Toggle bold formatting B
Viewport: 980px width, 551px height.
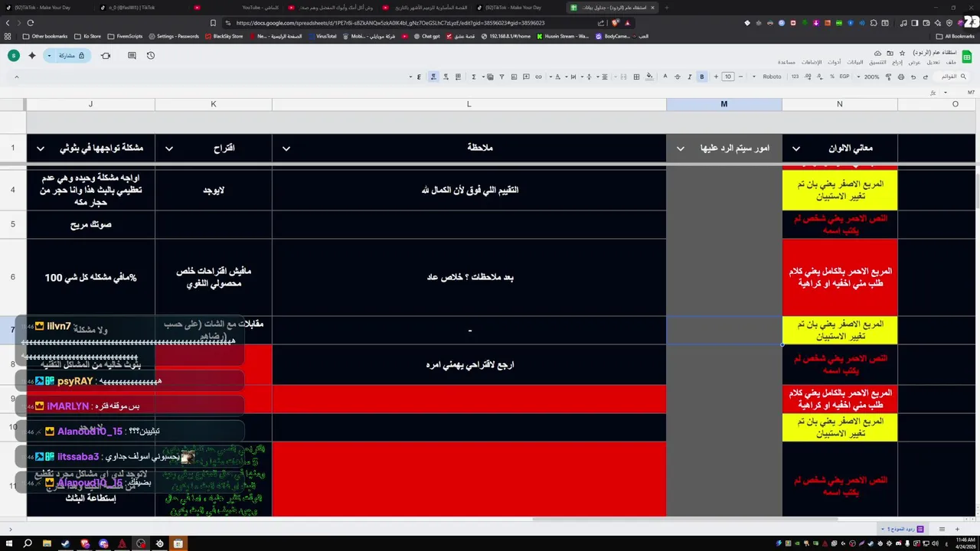(x=702, y=77)
